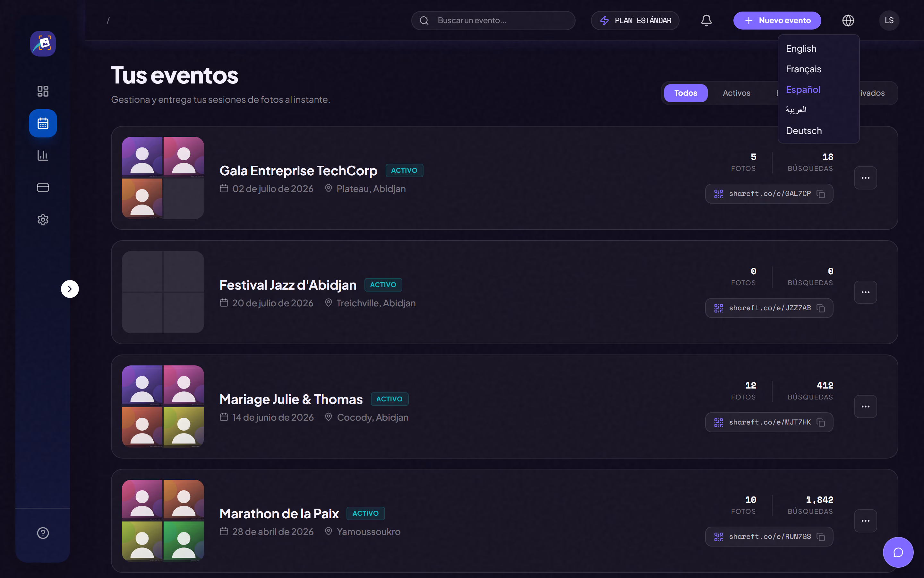
Task: Click the Nuevo evento button
Action: click(777, 21)
